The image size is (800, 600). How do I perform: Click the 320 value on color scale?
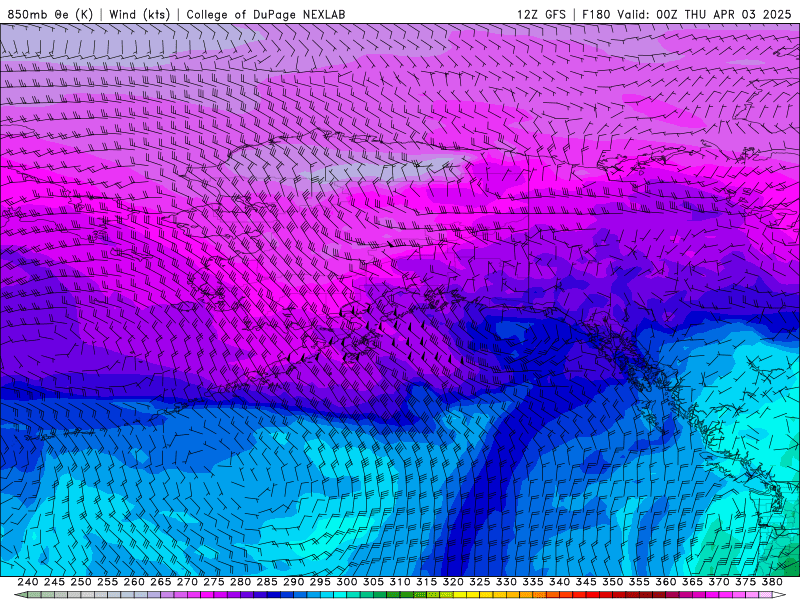(x=453, y=582)
